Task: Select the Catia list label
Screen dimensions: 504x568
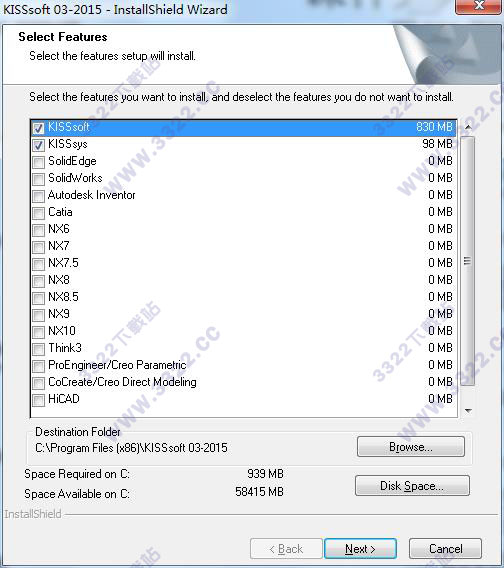Action: (60, 212)
